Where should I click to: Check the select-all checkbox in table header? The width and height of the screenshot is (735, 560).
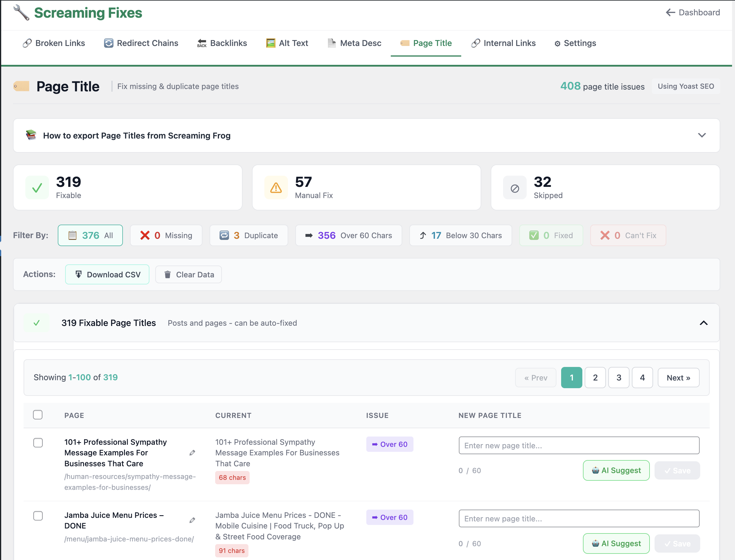(38, 415)
